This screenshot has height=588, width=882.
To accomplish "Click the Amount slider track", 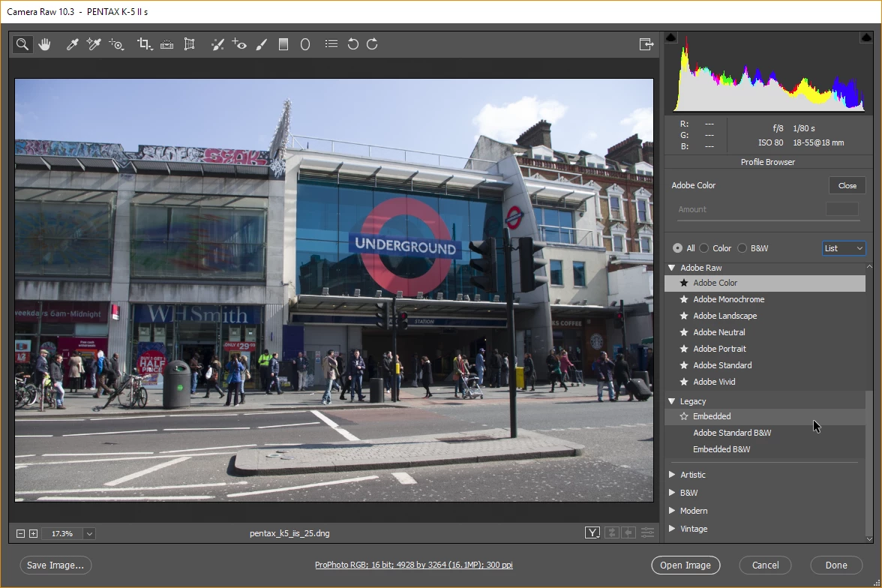I will click(768, 220).
